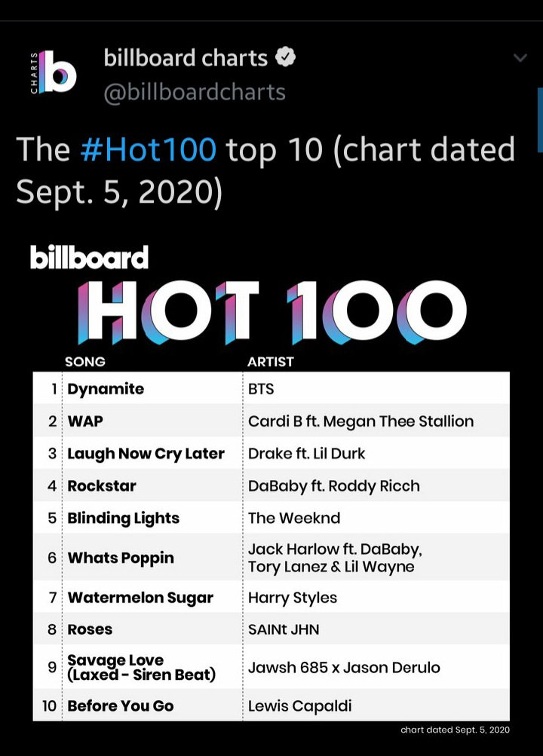
Task: Select the WAP song row
Action: point(271,421)
